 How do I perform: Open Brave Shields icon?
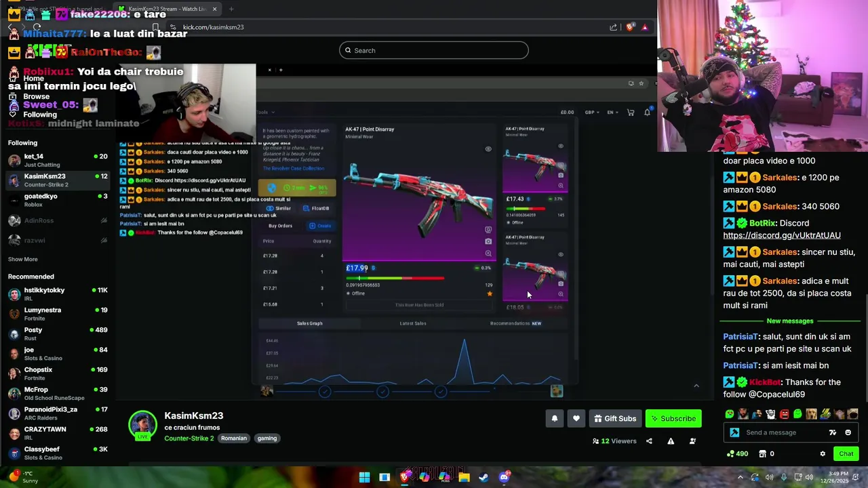[630, 27]
